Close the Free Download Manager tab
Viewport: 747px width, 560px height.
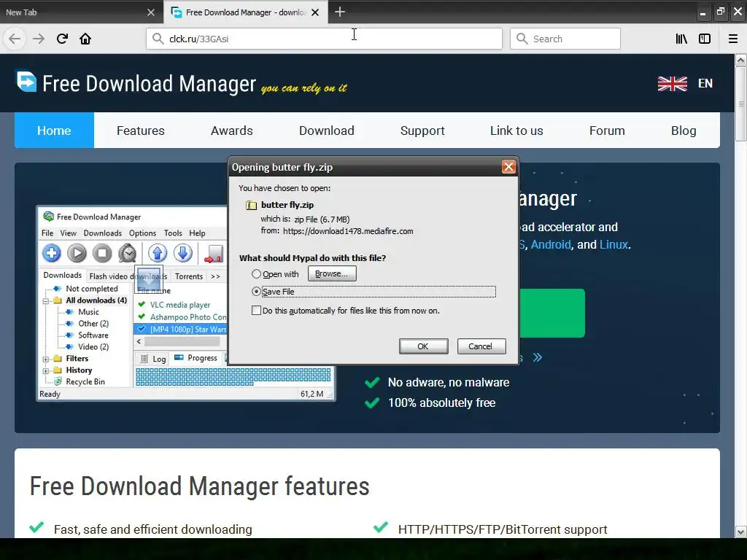point(315,12)
